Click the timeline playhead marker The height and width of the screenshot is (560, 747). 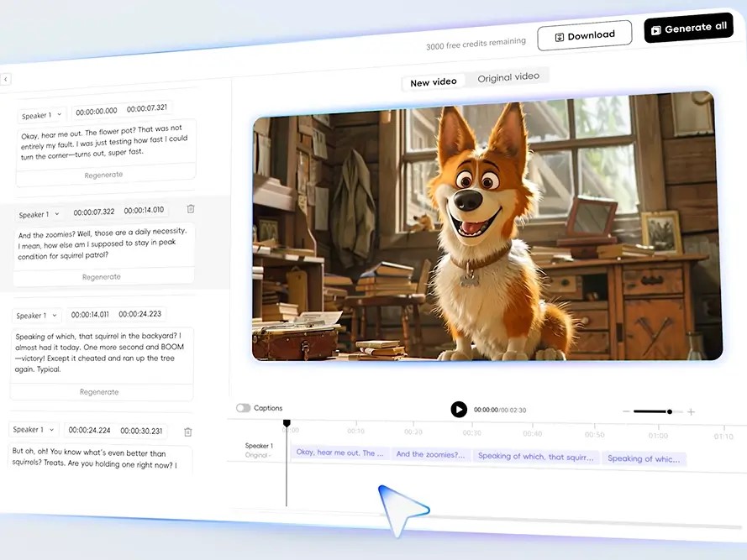pyautogui.click(x=287, y=423)
